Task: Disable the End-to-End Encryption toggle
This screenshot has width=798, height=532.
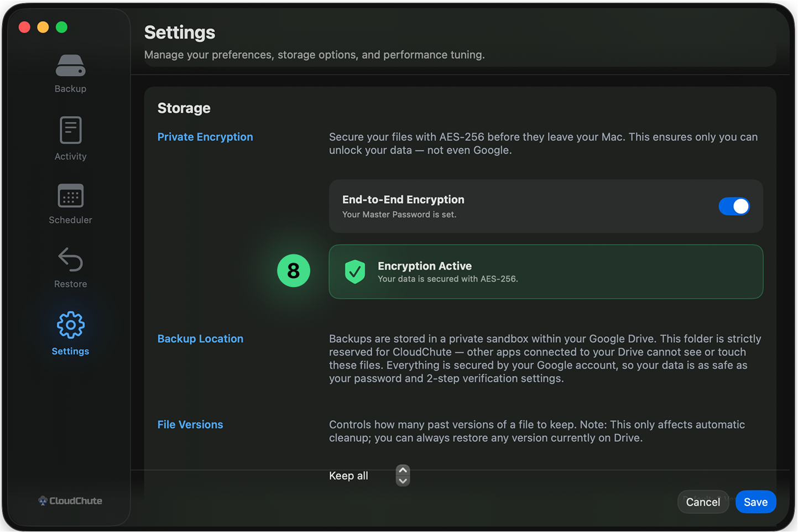Action: 734,206
